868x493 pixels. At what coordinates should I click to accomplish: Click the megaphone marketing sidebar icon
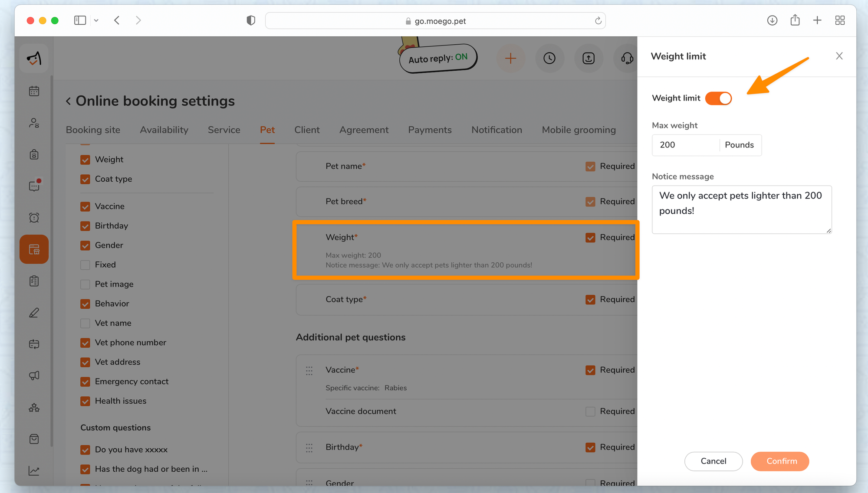pyautogui.click(x=34, y=375)
